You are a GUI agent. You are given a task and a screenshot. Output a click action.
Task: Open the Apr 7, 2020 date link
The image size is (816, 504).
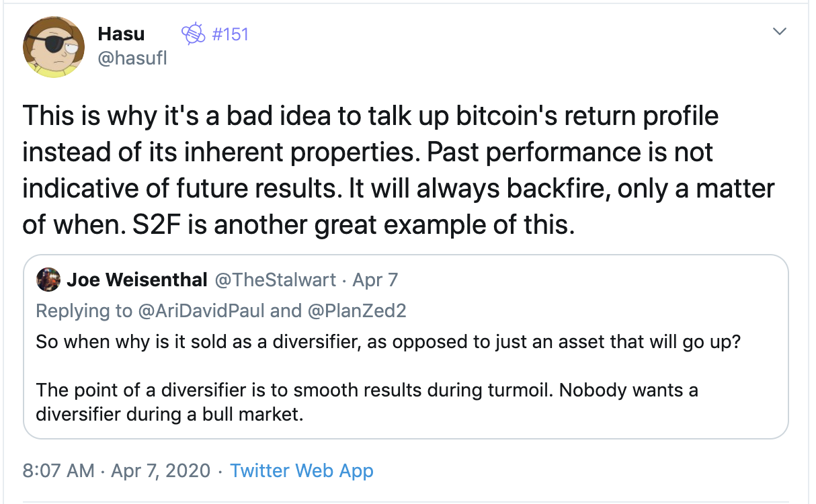(159, 470)
